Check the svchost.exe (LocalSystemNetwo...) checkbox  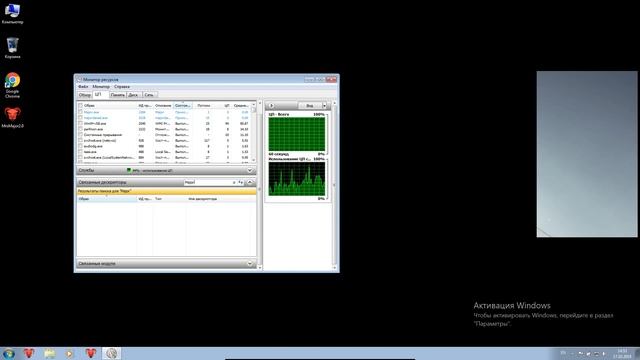pyautogui.click(x=80, y=157)
